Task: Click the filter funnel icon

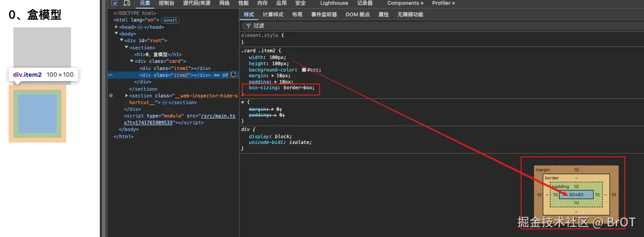Action: point(249,26)
